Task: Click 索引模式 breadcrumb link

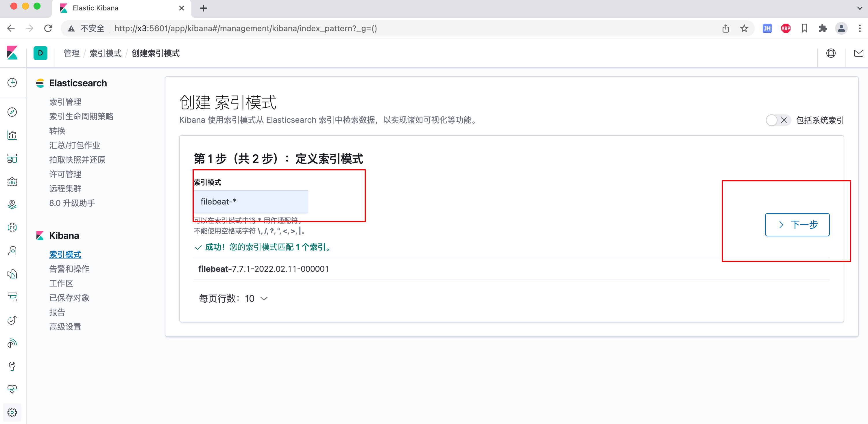Action: pyautogui.click(x=106, y=53)
